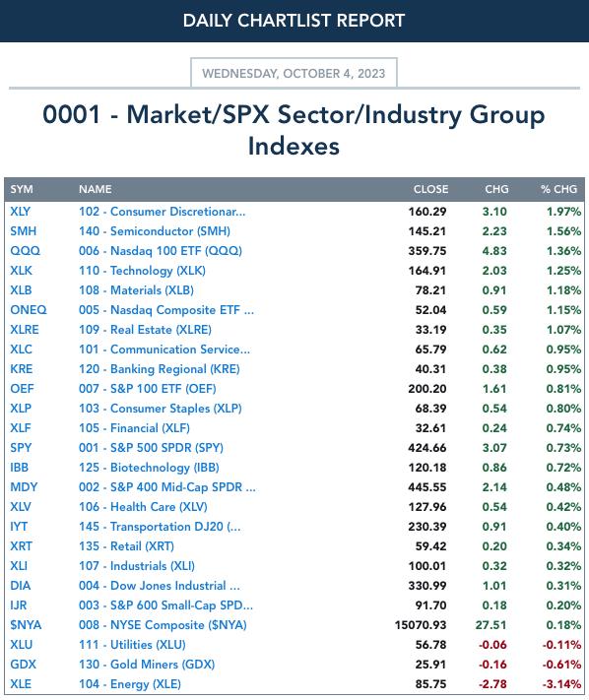Click the % CHG column header
Screen dimensions: 589x700
[558, 189]
